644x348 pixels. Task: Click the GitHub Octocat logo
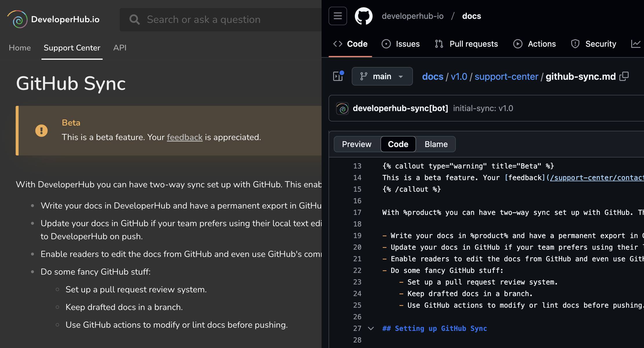coord(363,16)
